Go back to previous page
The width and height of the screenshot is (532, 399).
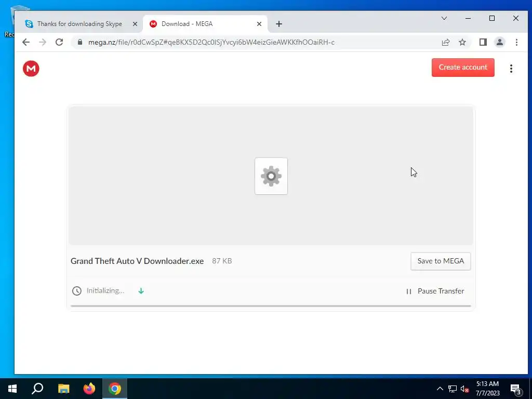coord(26,42)
